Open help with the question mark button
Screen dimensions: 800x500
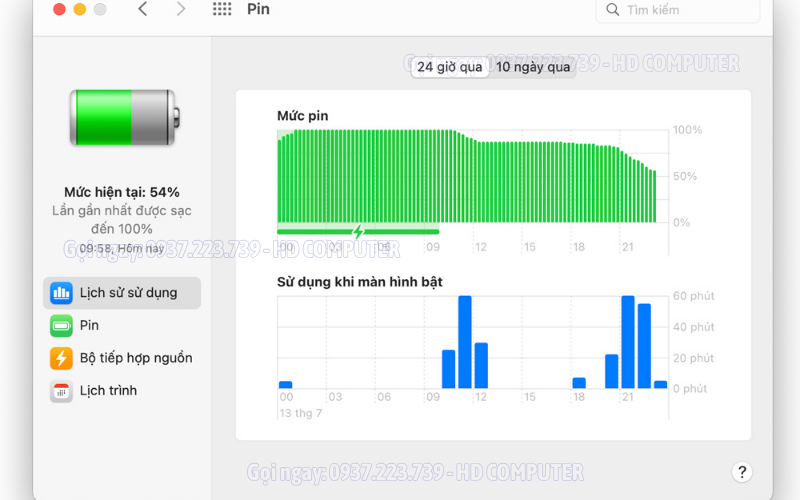click(x=741, y=472)
